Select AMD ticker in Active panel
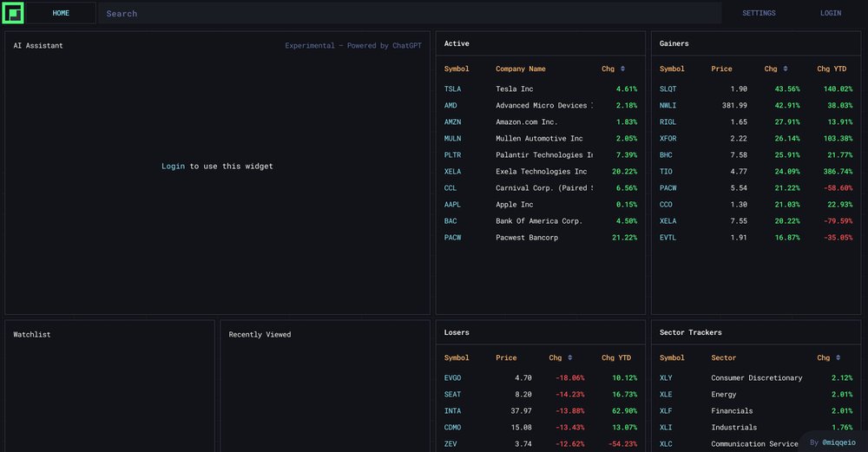Viewport: 868px width, 452px height. [450, 105]
